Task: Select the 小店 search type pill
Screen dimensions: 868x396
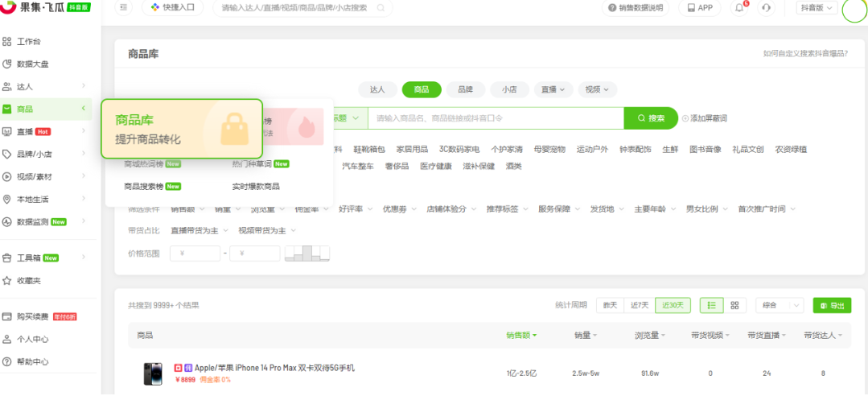Action: (x=509, y=89)
